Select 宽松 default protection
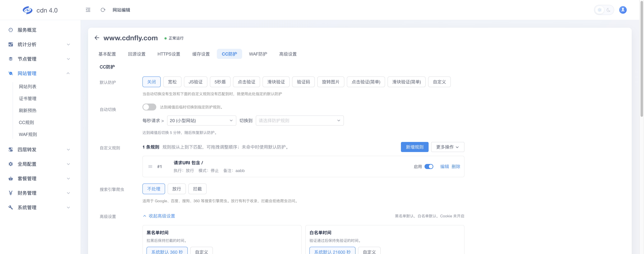Image resolution: width=644 pixels, height=254 pixels. pyautogui.click(x=172, y=82)
